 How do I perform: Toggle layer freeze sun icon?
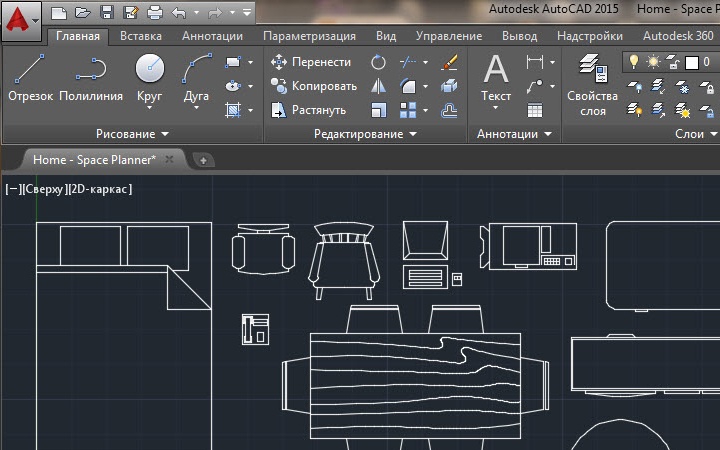(653, 62)
